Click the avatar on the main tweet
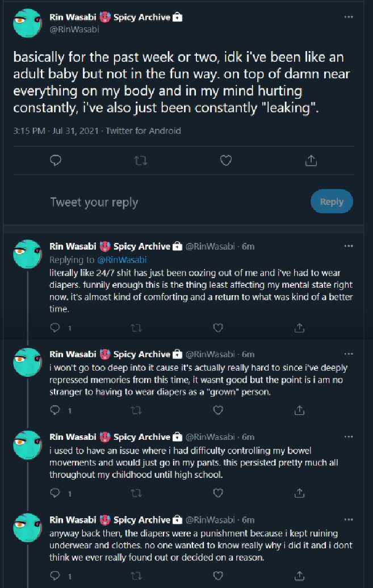The width and height of the screenshot is (373, 588). [27, 23]
